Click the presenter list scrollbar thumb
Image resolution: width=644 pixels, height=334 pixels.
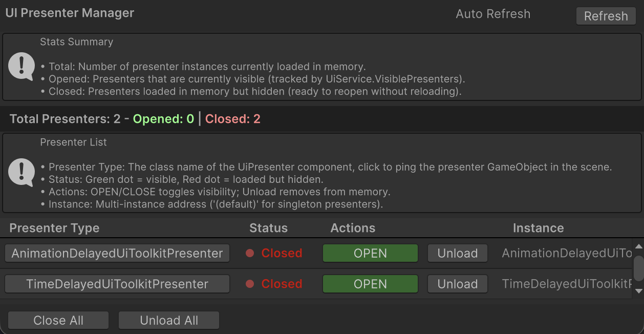coord(638,268)
